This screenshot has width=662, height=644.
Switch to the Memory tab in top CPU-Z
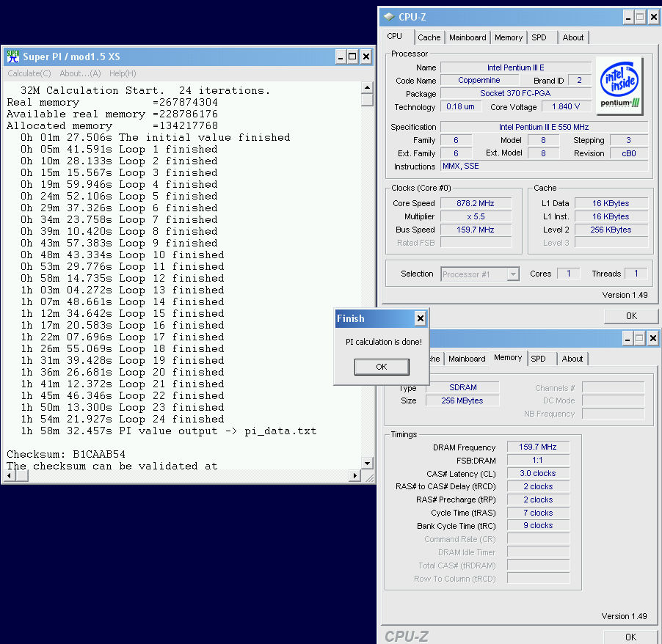(509, 37)
